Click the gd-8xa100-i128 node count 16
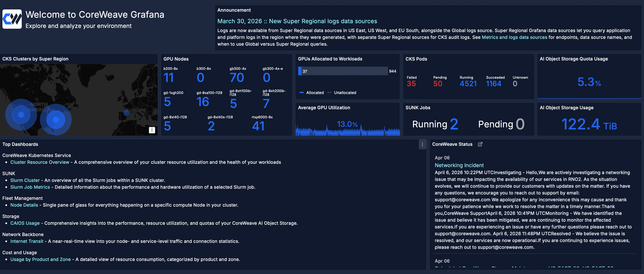This screenshot has width=644, height=274. click(203, 102)
